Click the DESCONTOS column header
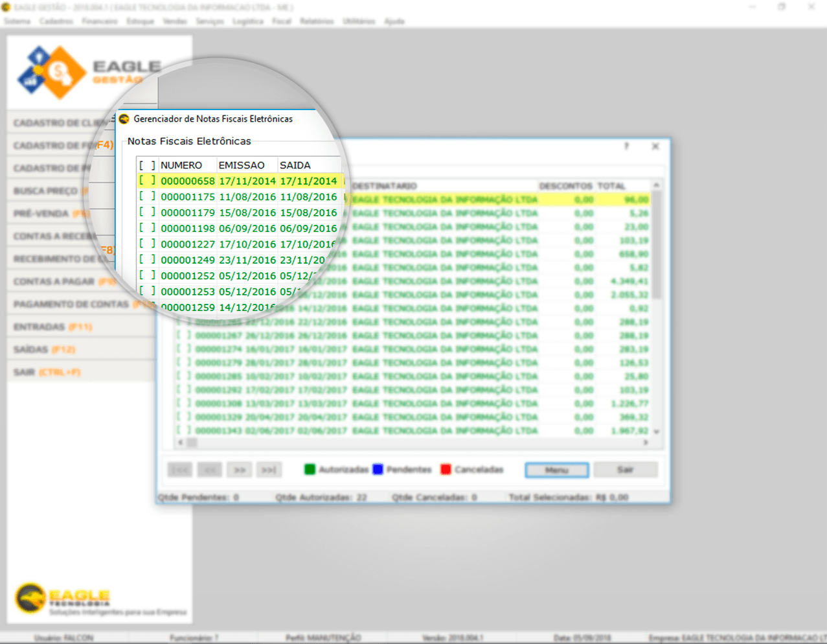Viewport: 827px width, 644px height. click(566, 186)
